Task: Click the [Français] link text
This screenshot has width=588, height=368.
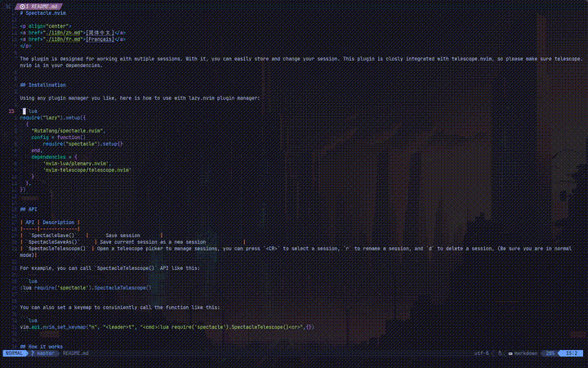Action: [100, 39]
